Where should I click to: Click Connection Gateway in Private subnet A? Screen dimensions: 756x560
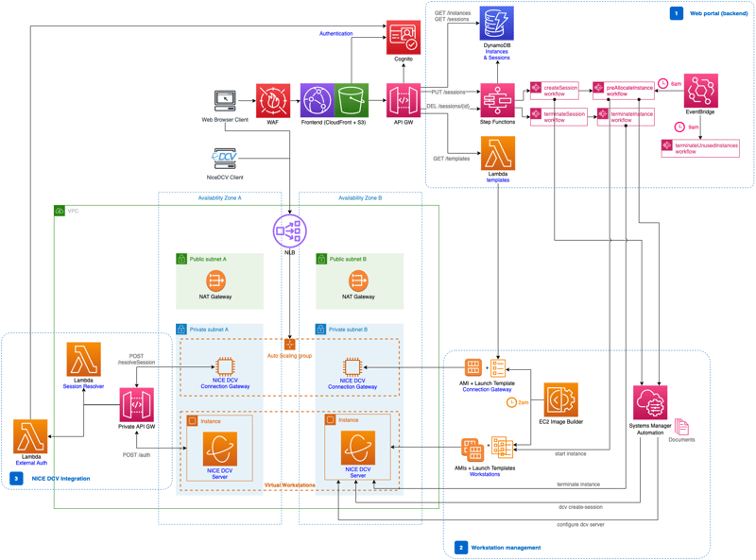pos(225,366)
